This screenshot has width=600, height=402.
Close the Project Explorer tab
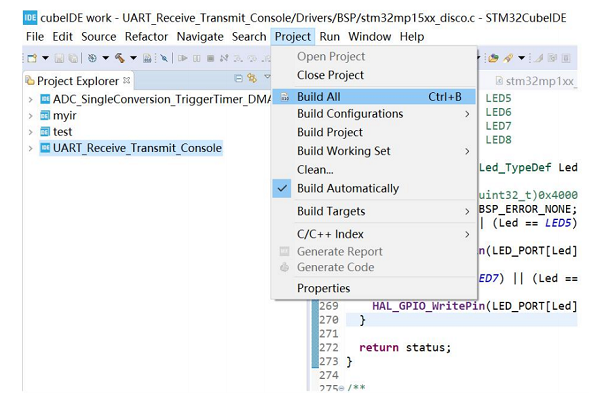click(127, 80)
